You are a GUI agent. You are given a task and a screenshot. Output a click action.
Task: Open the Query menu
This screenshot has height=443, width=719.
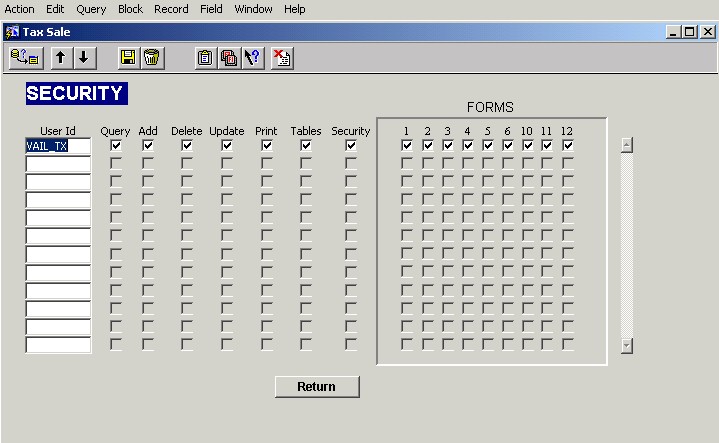click(x=91, y=9)
